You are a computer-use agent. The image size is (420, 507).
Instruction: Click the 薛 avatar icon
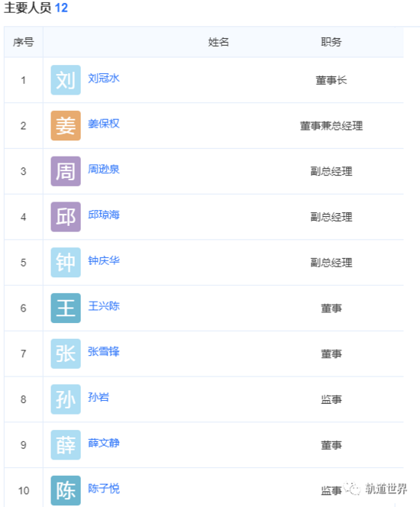[66, 444]
